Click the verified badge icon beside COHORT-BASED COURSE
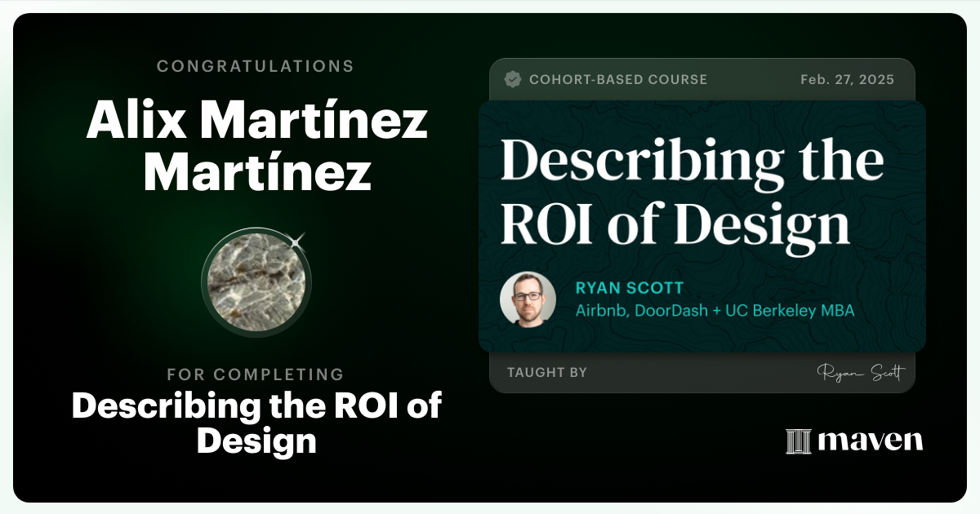This screenshot has width=980, height=514. click(x=513, y=79)
